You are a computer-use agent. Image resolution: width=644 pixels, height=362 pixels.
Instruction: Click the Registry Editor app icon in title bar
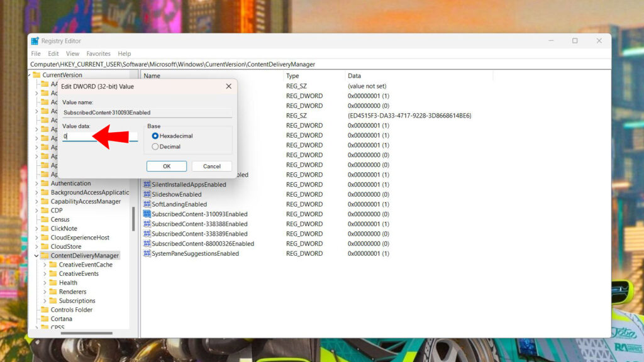35,41
